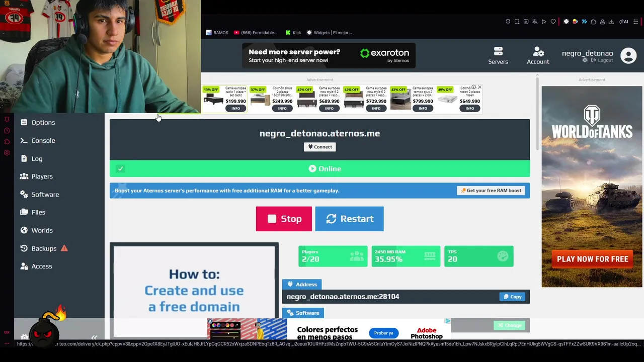Close the bed advertisement with X
Viewport: 644px width, 362px height.
479,87
